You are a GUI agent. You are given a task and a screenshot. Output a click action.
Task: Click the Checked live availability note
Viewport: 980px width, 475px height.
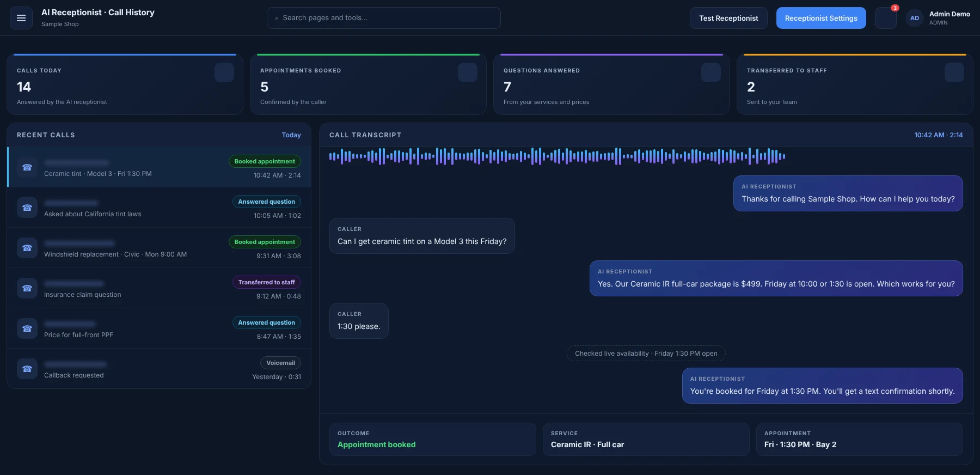(x=646, y=354)
